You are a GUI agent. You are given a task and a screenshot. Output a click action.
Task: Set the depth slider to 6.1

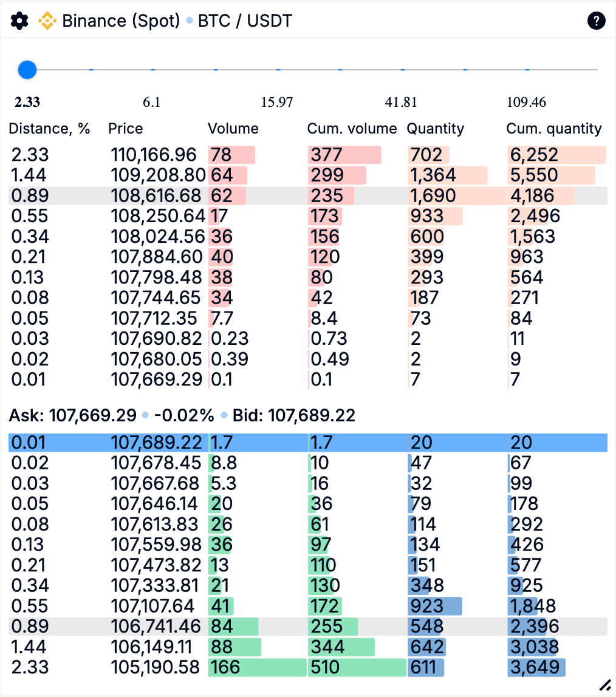coord(152,70)
